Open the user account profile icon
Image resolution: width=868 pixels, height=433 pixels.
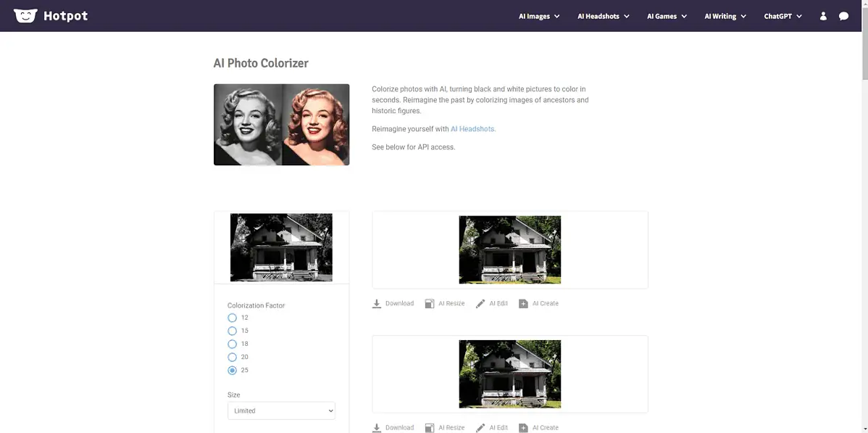(x=823, y=16)
